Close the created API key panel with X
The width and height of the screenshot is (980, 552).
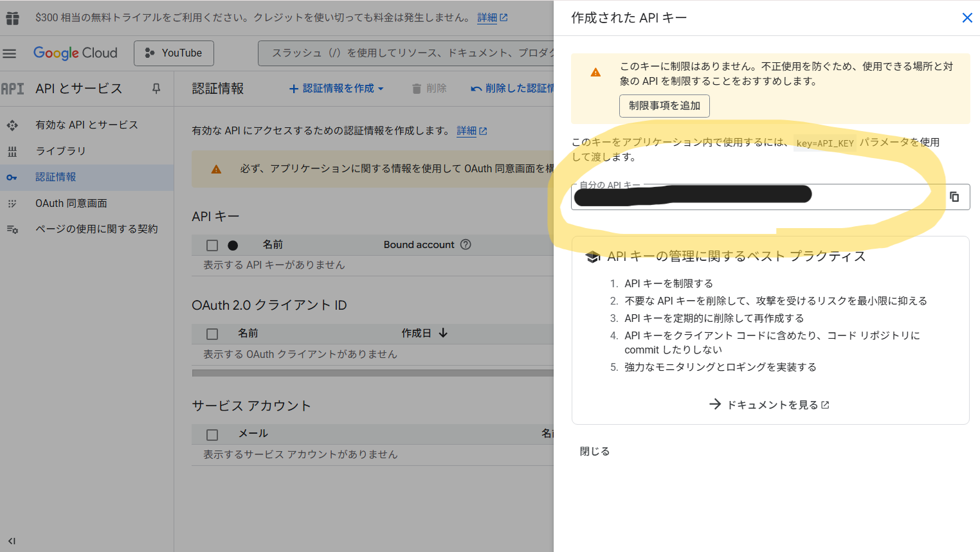point(966,18)
